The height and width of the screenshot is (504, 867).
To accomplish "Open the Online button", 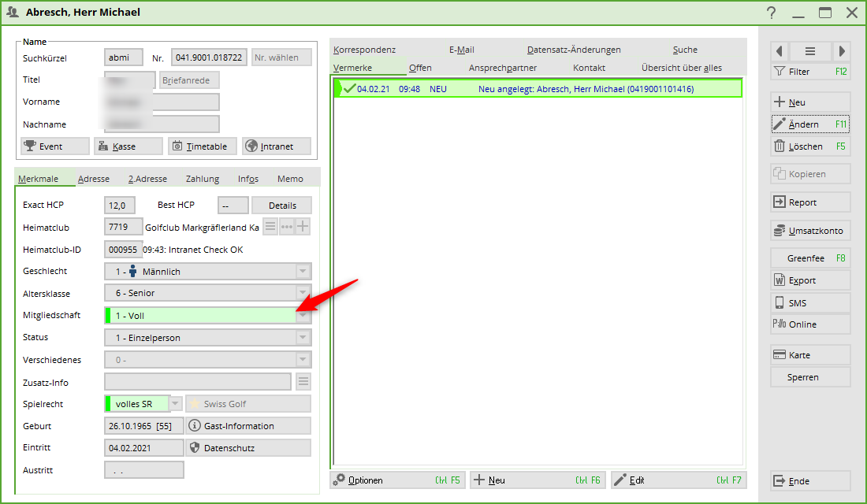I will tap(810, 324).
